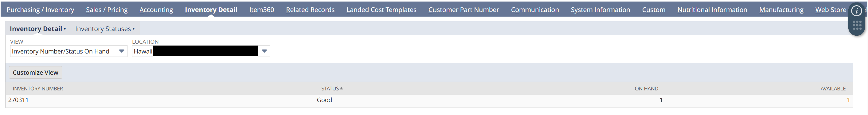Select the Item360 tab

[x=262, y=10]
